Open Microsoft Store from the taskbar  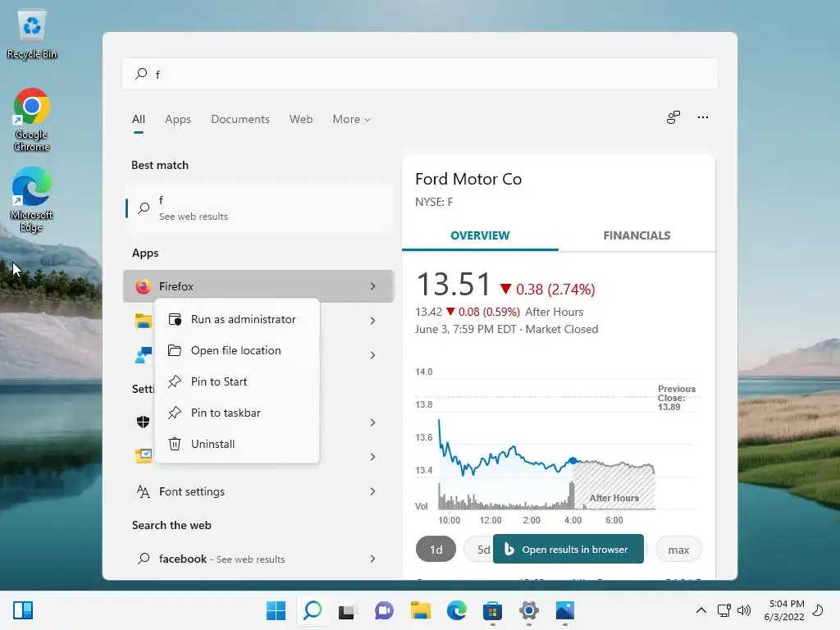(x=492, y=610)
